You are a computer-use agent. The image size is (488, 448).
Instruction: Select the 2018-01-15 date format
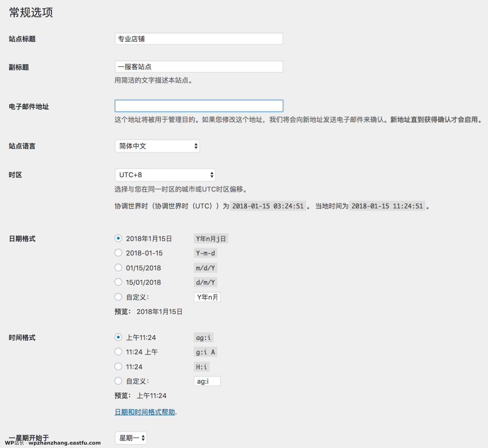tap(118, 253)
